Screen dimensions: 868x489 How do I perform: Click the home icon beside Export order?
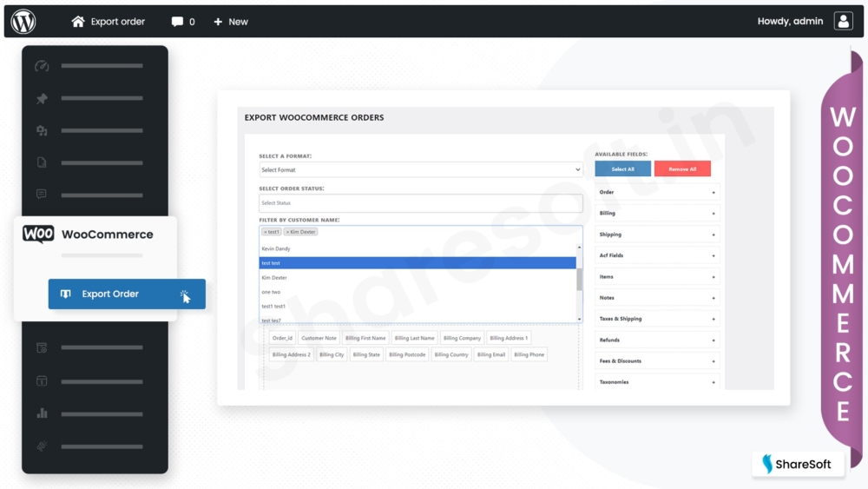(78, 22)
